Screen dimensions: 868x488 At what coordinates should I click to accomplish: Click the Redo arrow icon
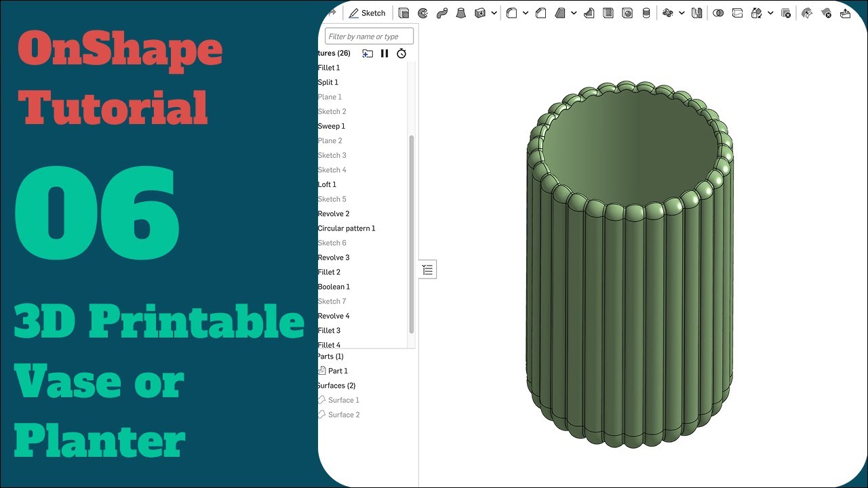tap(332, 13)
